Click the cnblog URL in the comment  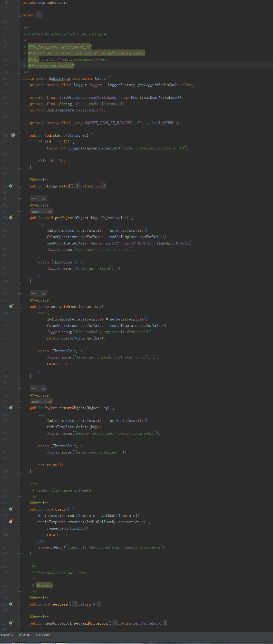(x=77, y=60)
